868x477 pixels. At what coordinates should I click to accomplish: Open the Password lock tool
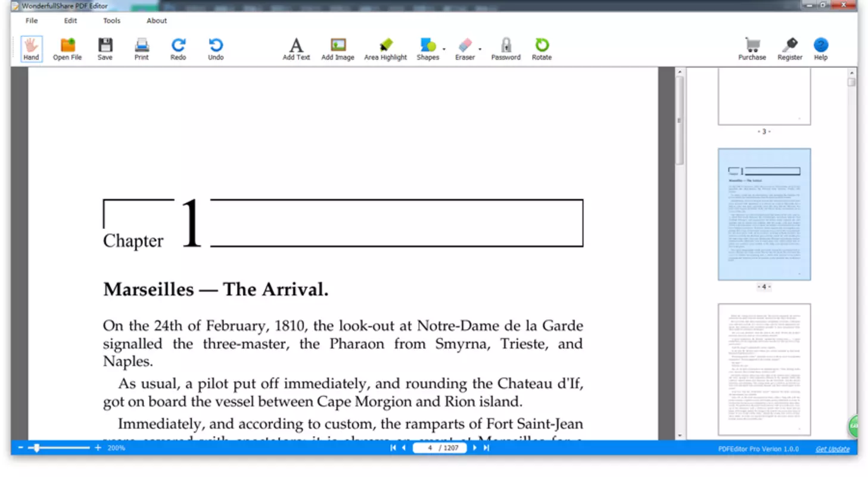pos(506,48)
